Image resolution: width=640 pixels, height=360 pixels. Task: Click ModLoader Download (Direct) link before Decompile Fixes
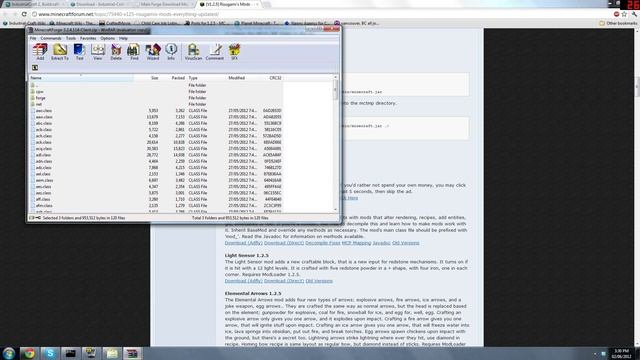[x=284, y=243]
